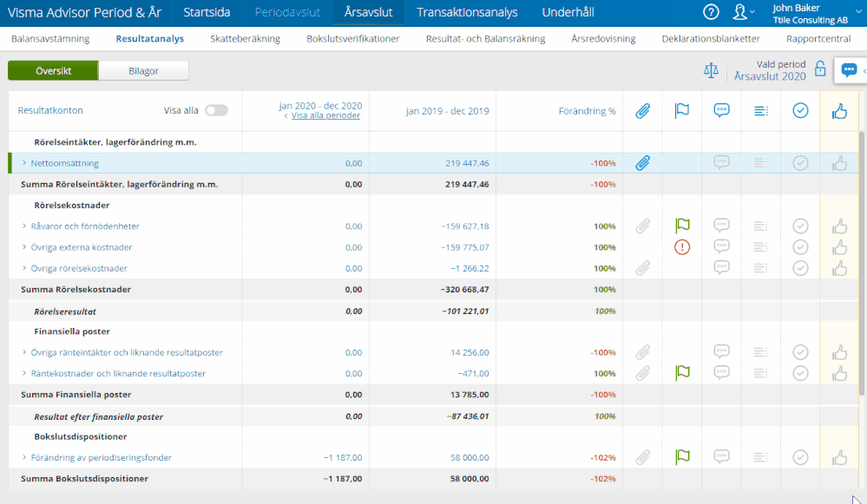
Task: Expand the Nettoomsättning account row
Action: pos(24,163)
